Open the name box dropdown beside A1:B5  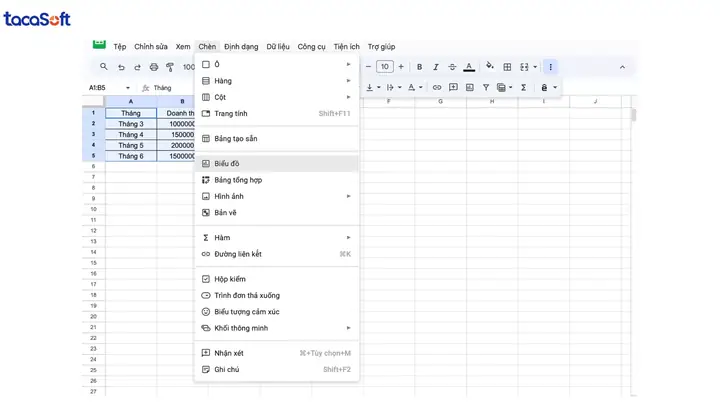point(128,88)
